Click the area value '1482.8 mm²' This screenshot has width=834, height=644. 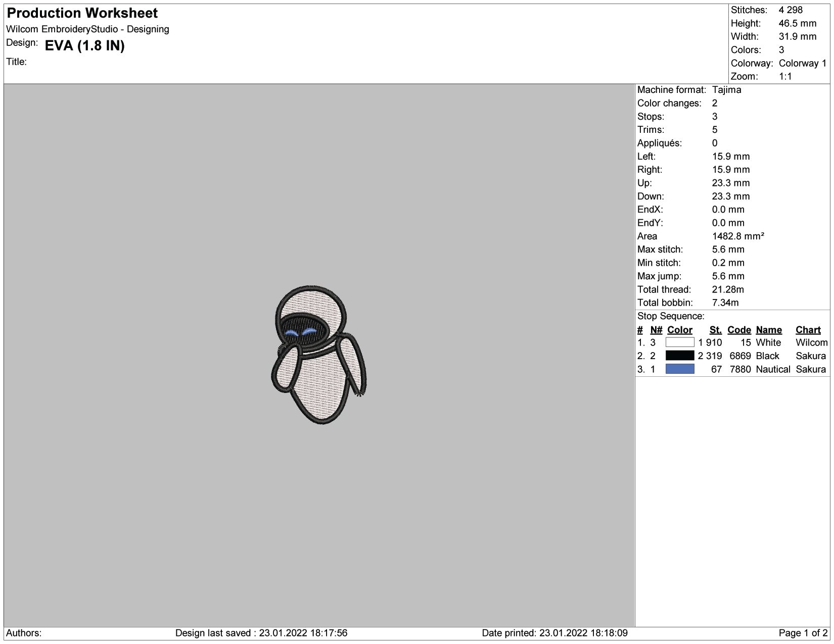(738, 236)
